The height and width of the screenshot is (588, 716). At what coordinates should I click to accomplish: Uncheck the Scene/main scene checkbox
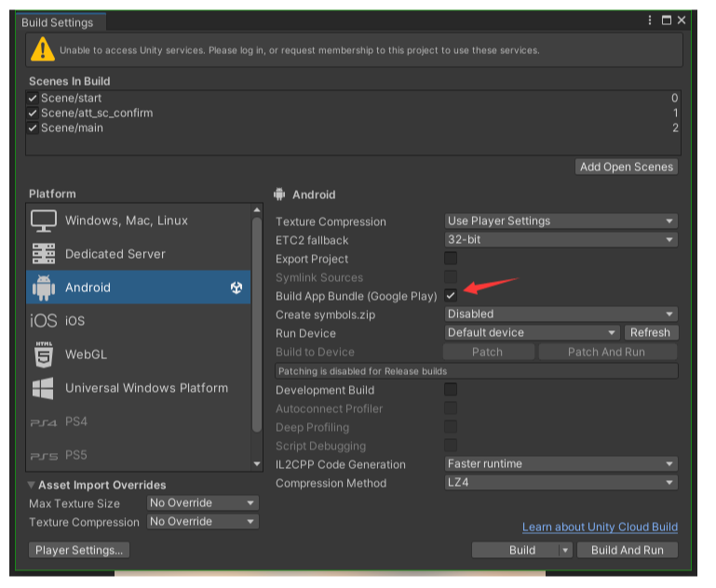[x=33, y=128]
